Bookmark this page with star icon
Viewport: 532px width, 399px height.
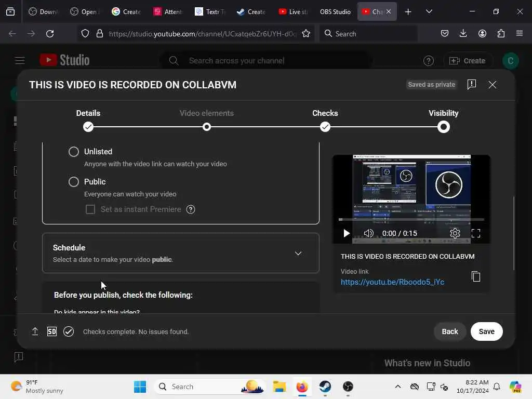[x=306, y=34]
